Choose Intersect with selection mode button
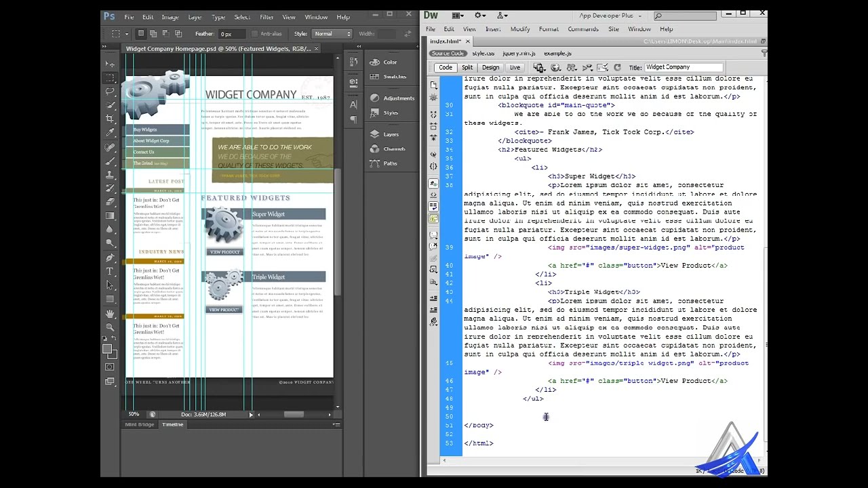 pos(178,33)
